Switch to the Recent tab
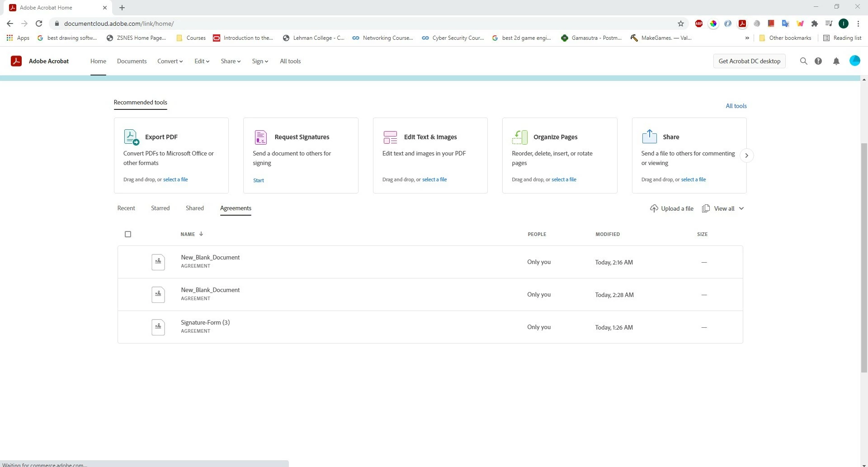The width and height of the screenshot is (868, 467). point(126,208)
